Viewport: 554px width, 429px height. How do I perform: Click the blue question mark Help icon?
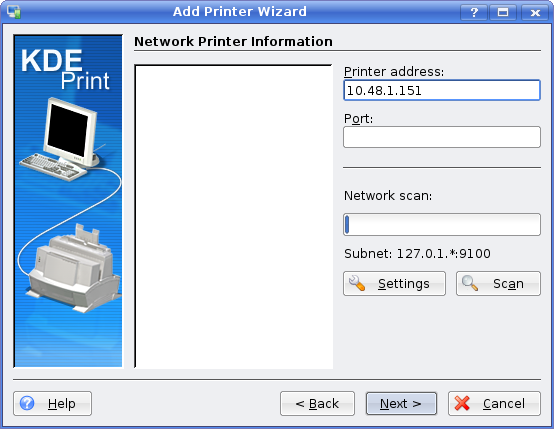click(27, 403)
